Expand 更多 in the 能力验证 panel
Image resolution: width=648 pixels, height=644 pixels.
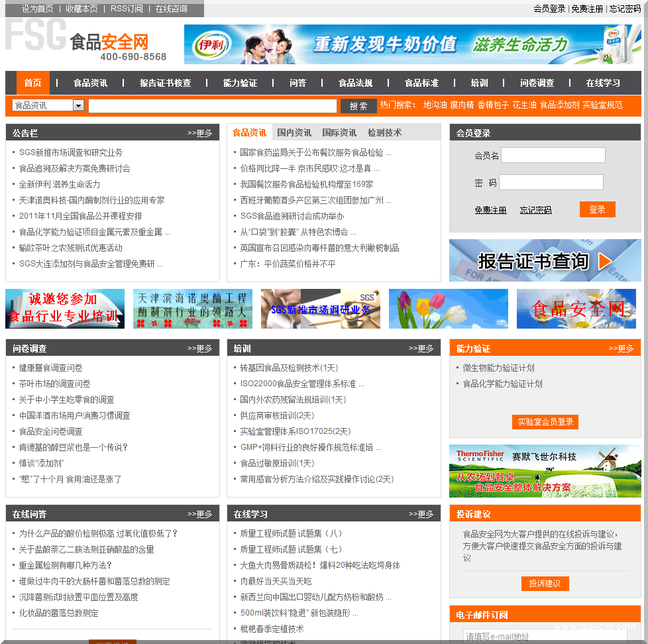[x=621, y=349]
